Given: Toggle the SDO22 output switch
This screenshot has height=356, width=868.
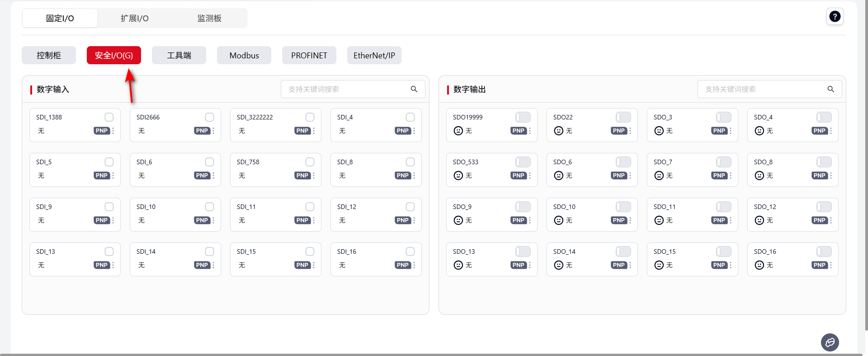Looking at the screenshot, I should tap(623, 117).
